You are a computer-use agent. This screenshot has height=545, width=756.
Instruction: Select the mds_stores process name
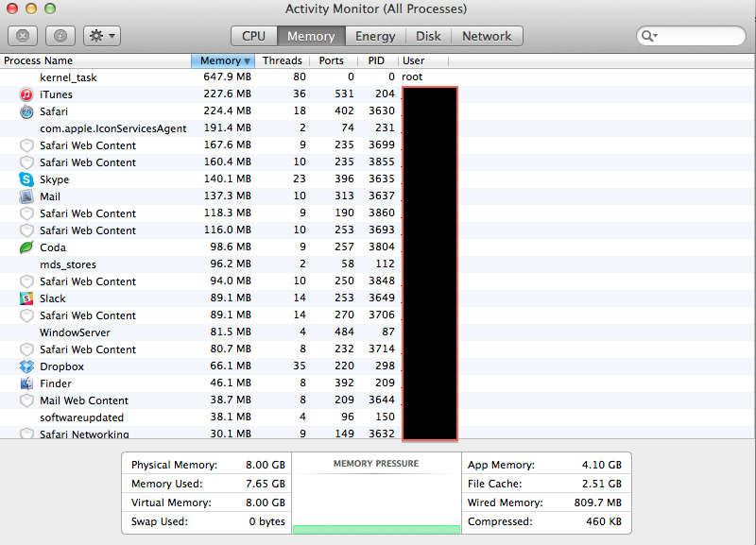pos(68,264)
